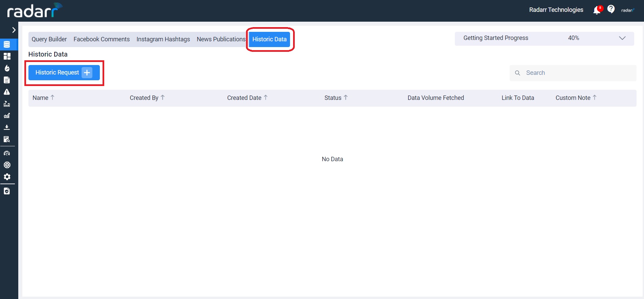The width and height of the screenshot is (644, 299).
Task: Switch to the Facebook Comments tab
Action: [102, 39]
